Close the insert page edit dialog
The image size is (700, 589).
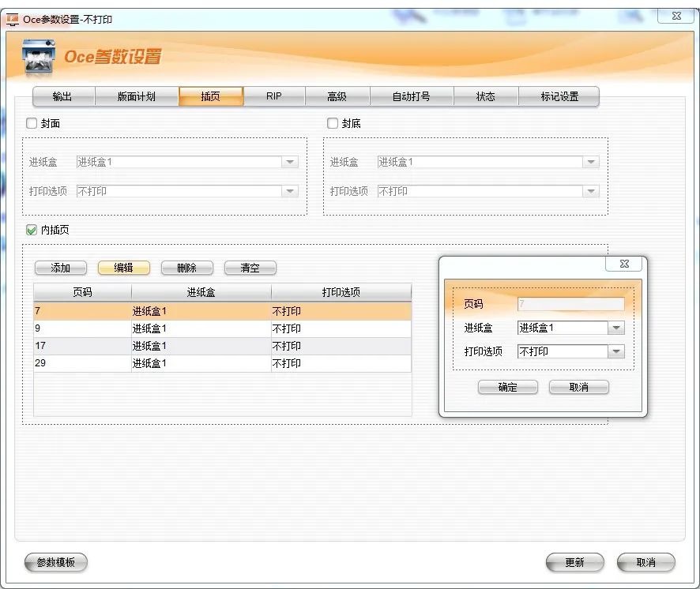pyautogui.click(x=624, y=264)
